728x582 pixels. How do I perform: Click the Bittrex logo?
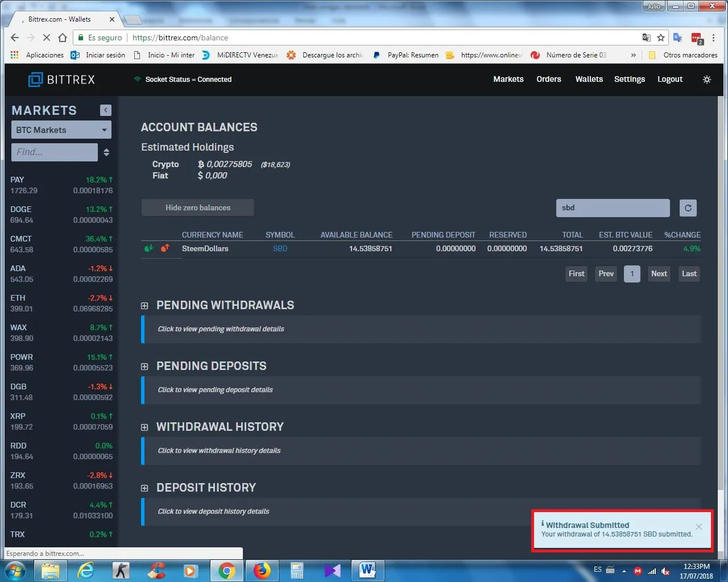click(x=62, y=80)
